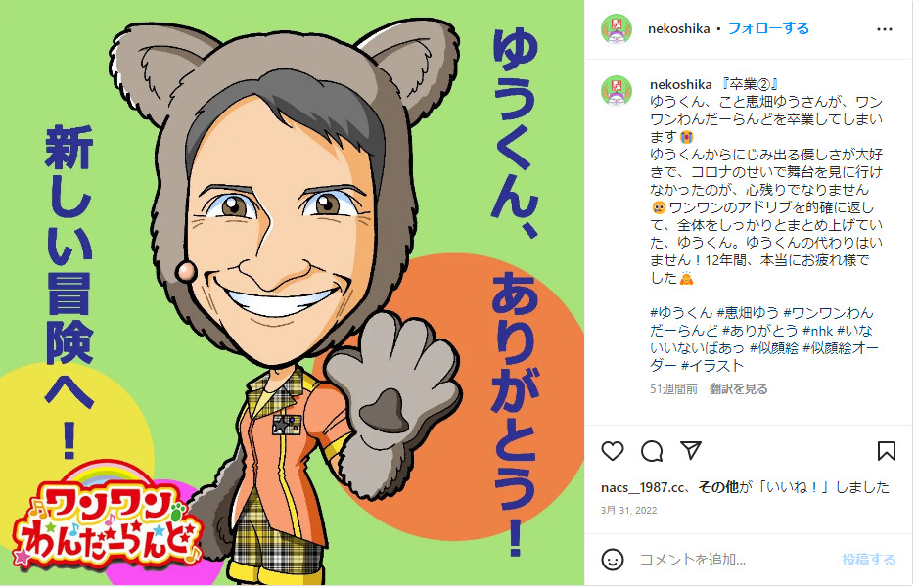Image resolution: width=917 pixels, height=588 pixels.
Task: Open the three-dot more options menu
Action: coord(885,29)
